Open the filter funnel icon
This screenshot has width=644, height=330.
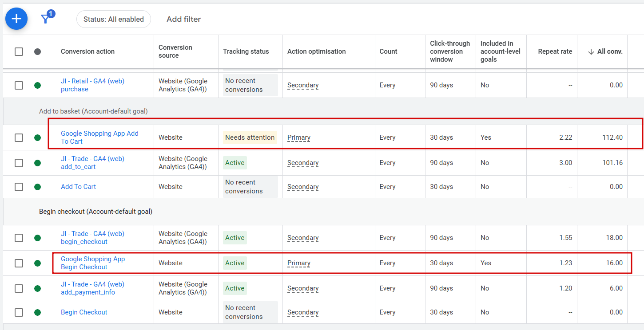(45, 19)
